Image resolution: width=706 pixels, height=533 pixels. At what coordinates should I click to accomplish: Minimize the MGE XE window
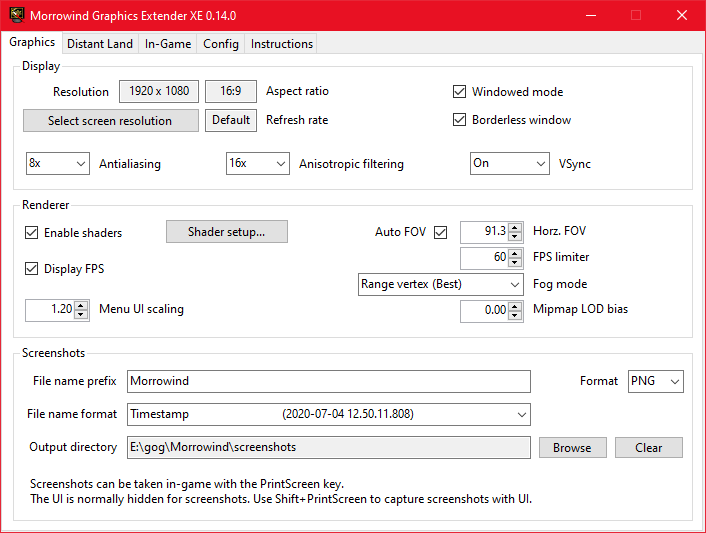[591, 15]
